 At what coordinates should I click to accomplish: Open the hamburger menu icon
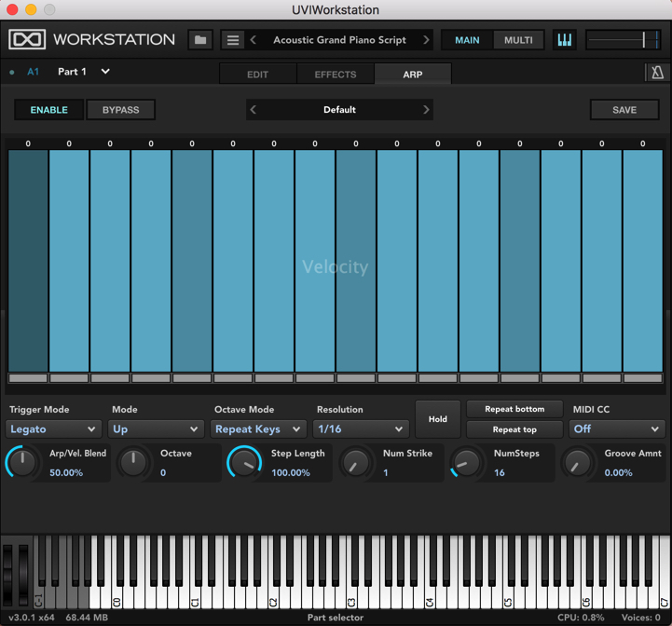point(233,40)
